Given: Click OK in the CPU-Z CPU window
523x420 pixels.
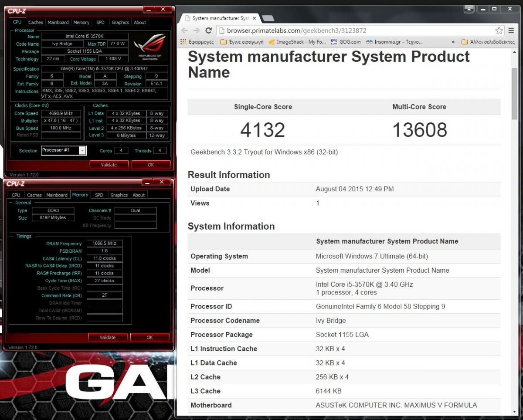Looking at the screenshot, I should click(x=151, y=165).
